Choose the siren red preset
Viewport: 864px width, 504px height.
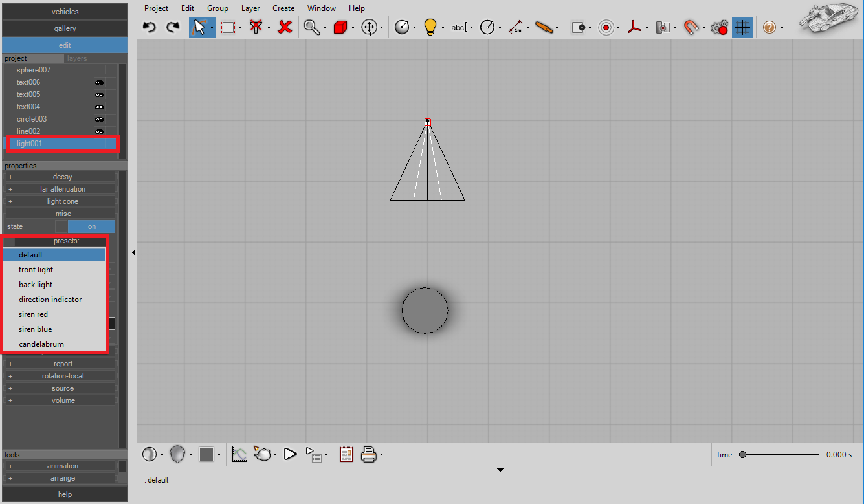[54, 314]
